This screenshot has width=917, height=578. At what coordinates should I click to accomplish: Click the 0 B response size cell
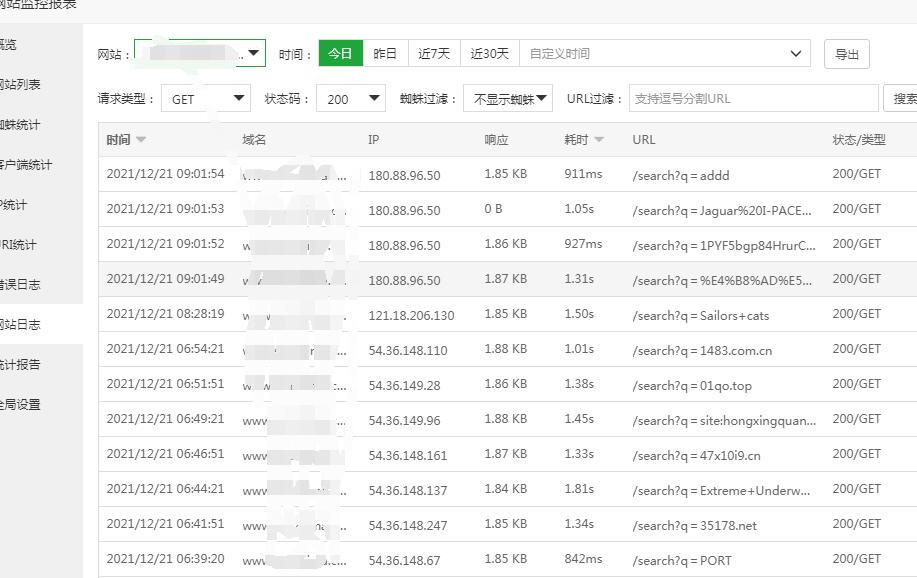(x=493, y=209)
